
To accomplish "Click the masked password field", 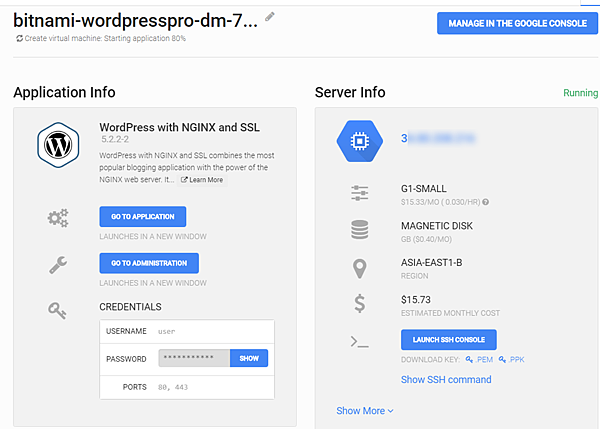I will tap(194, 359).
